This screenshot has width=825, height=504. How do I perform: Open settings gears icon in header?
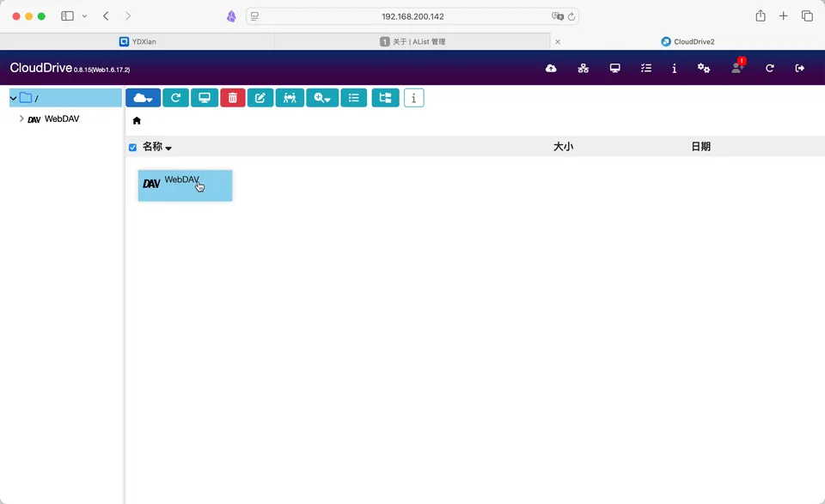coord(704,69)
